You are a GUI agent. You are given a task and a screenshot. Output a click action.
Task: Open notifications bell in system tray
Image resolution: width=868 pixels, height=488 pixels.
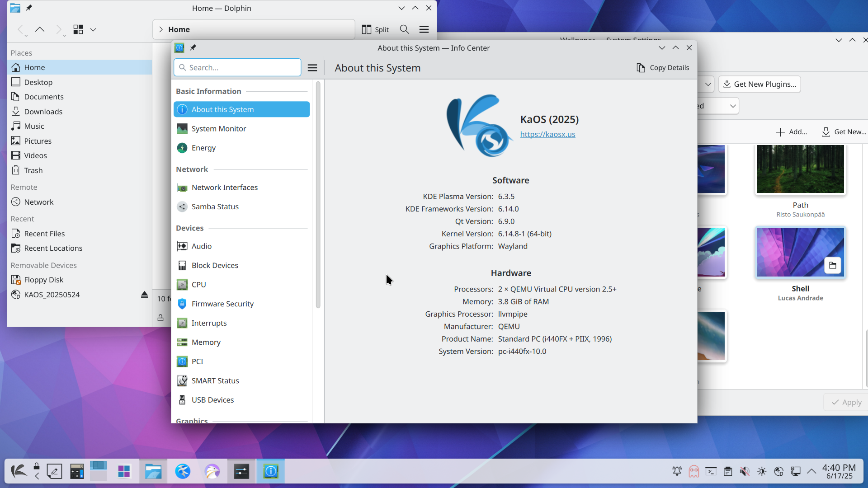[x=677, y=471]
